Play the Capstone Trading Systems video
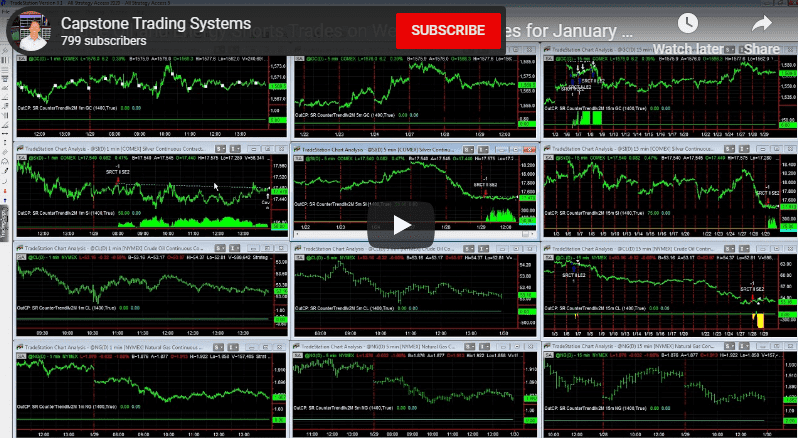Screen dimensions: 798x438 401,224
